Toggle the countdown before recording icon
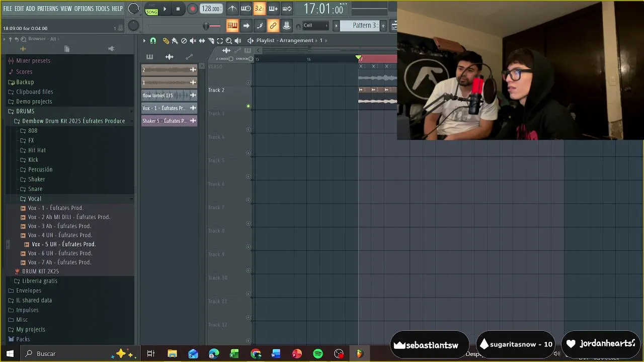The height and width of the screenshot is (362, 644). tap(259, 9)
